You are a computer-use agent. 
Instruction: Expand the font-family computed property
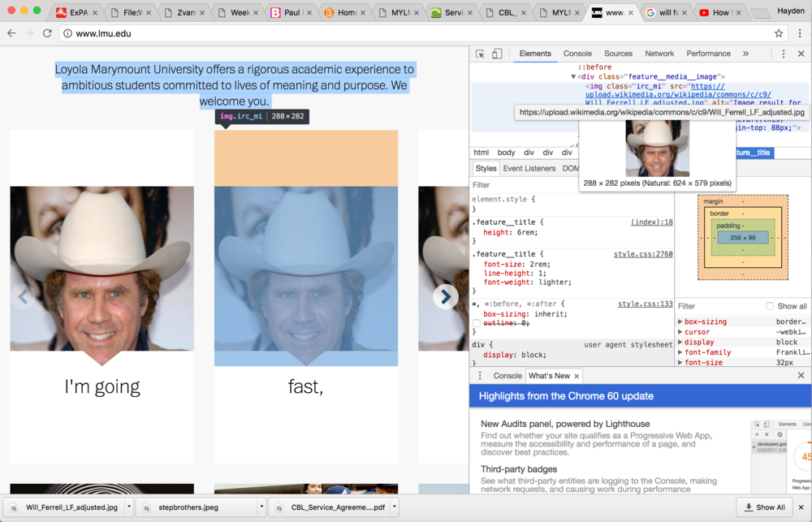point(680,352)
